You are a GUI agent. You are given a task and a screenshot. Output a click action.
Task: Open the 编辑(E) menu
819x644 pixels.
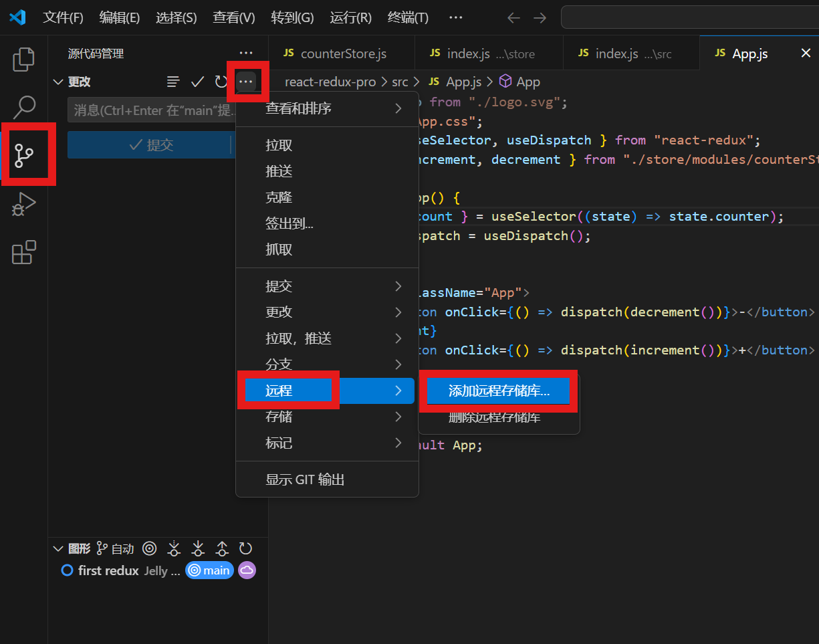[x=120, y=18]
